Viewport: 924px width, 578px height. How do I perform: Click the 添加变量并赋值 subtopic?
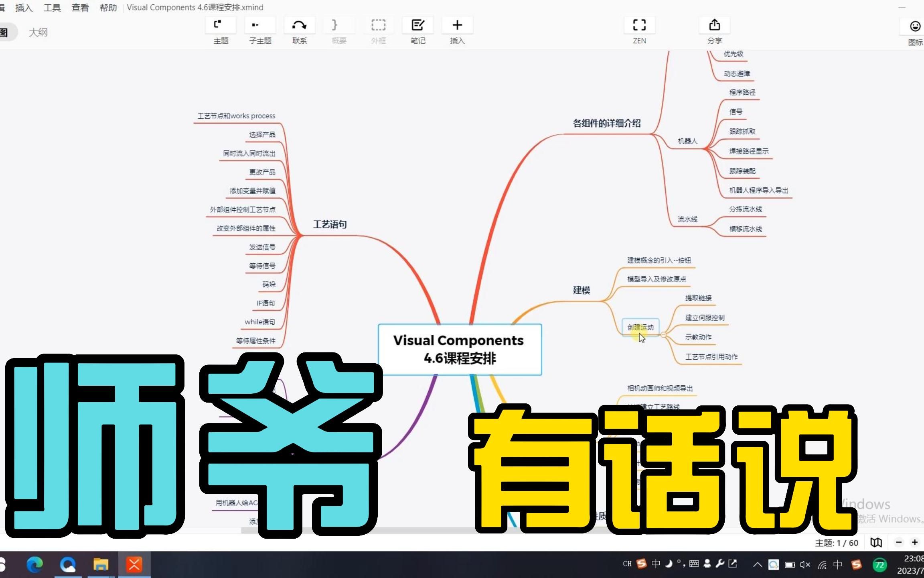[253, 191]
